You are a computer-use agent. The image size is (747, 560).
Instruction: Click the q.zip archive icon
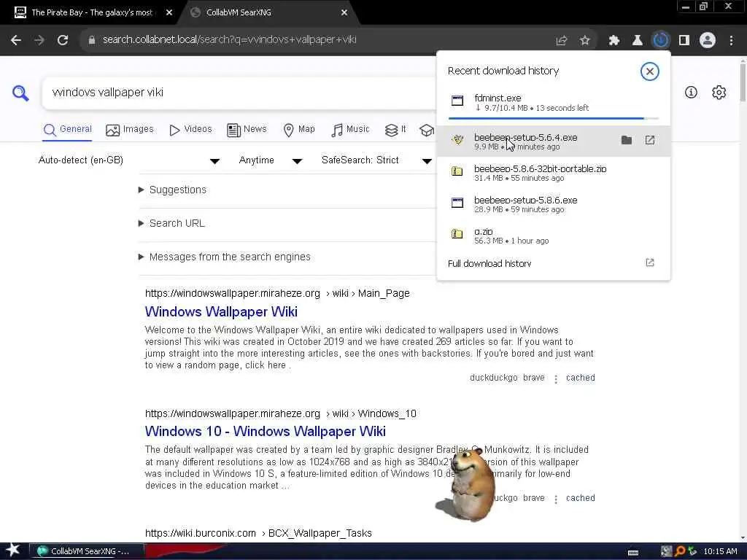tap(457, 234)
